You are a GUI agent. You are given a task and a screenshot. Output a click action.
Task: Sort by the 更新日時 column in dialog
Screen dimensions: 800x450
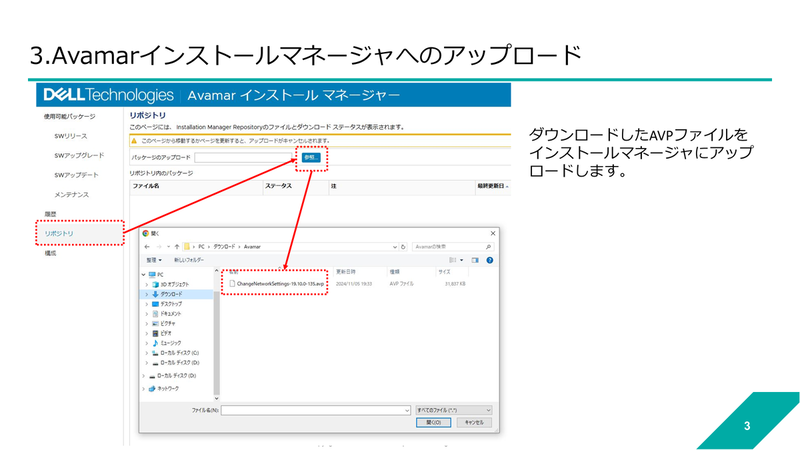(x=345, y=272)
